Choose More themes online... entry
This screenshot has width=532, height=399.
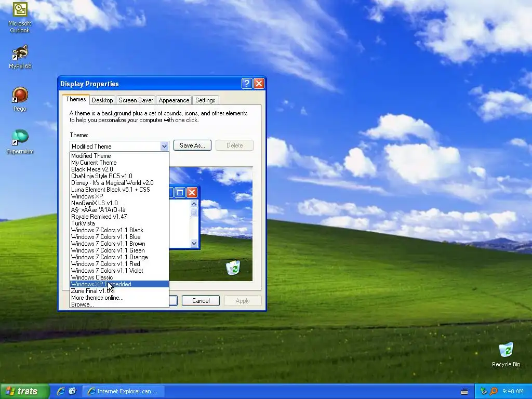(x=119, y=298)
